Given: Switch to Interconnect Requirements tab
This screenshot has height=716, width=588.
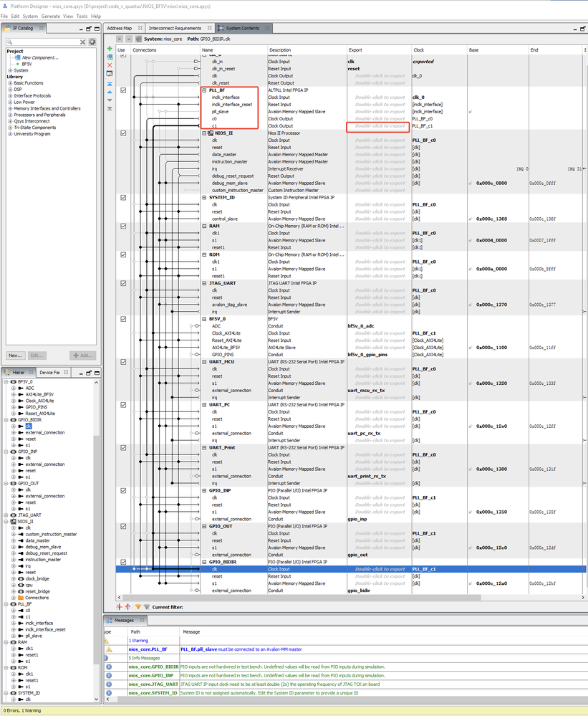Looking at the screenshot, I should click(x=175, y=29).
